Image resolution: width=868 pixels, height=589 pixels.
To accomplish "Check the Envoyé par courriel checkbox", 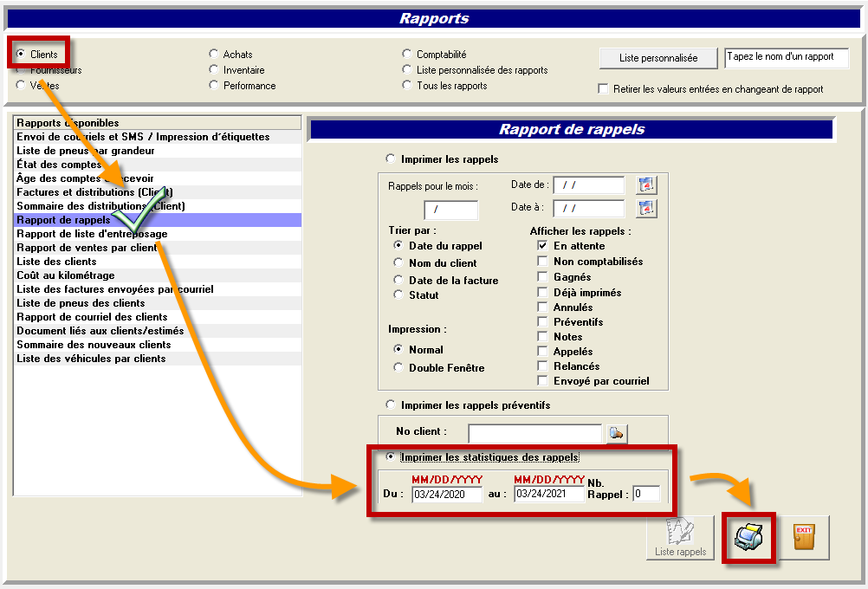I will point(542,381).
